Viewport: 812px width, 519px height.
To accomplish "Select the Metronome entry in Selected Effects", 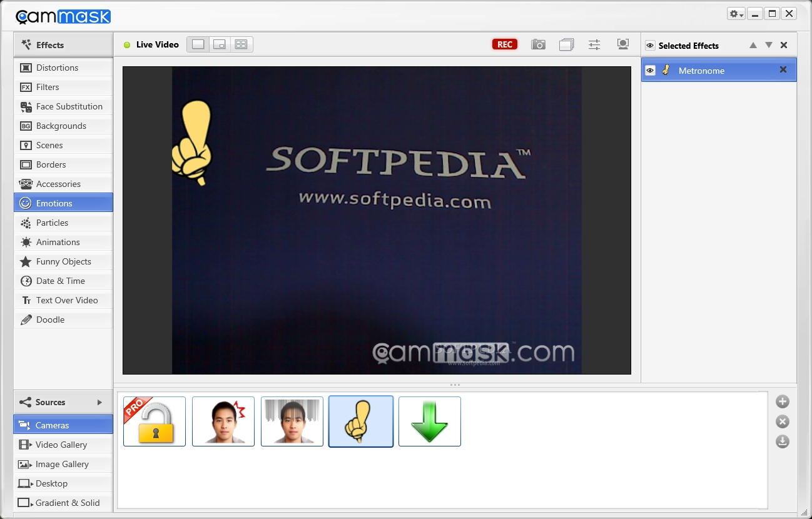I will pos(719,70).
